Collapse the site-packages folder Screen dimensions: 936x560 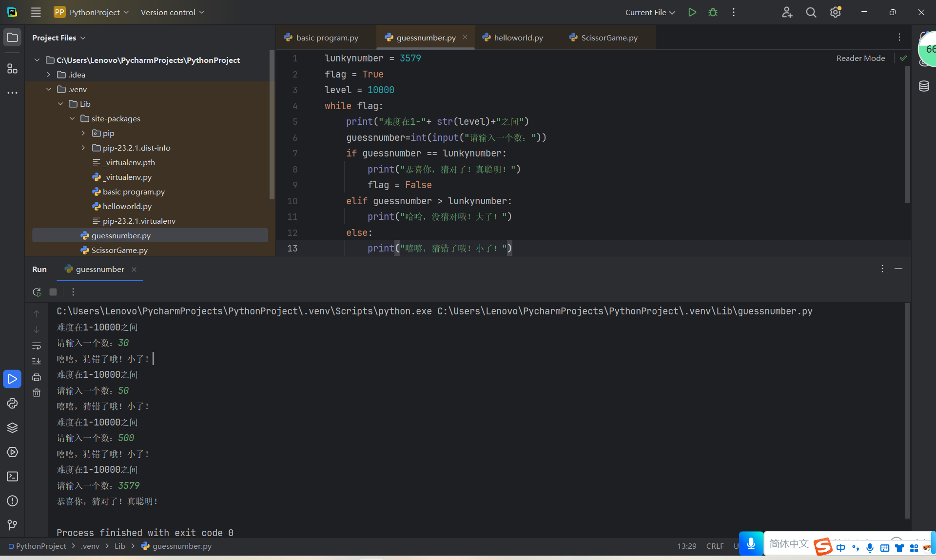tap(72, 118)
